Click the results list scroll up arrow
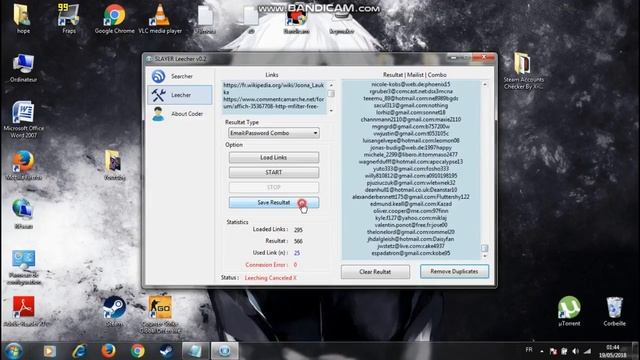The width and height of the screenshot is (640, 360). click(484, 84)
